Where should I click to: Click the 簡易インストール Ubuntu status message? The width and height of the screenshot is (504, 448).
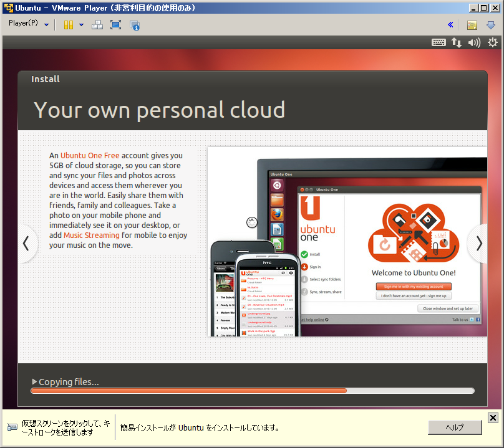(x=200, y=428)
